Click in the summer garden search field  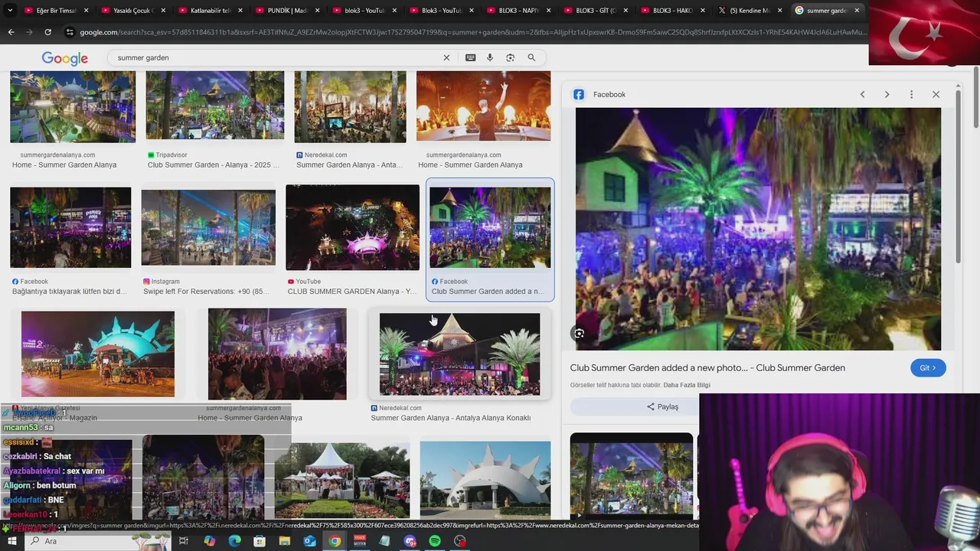[x=276, y=57]
